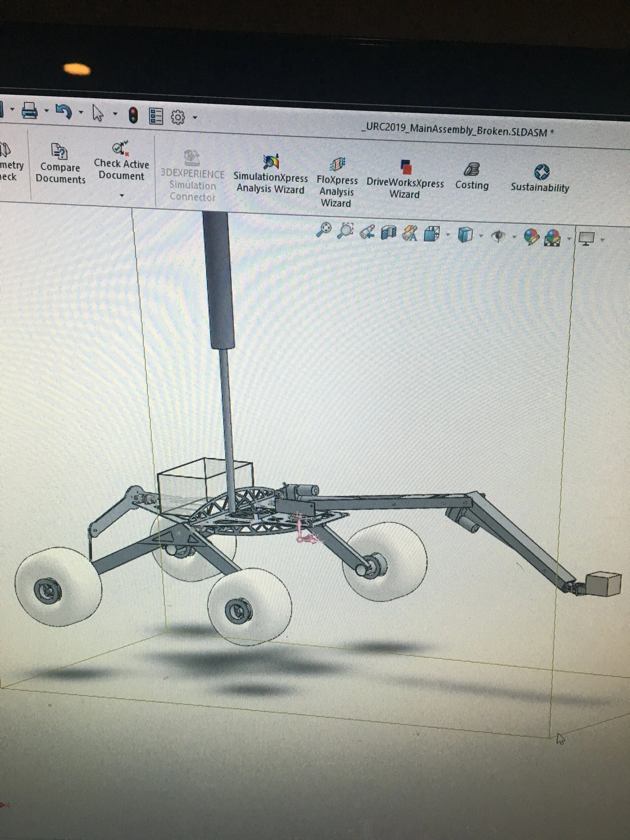This screenshot has width=630, height=840.
Task: Click the View Orientation cube icon
Action: pyautogui.click(x=432, y=234)
